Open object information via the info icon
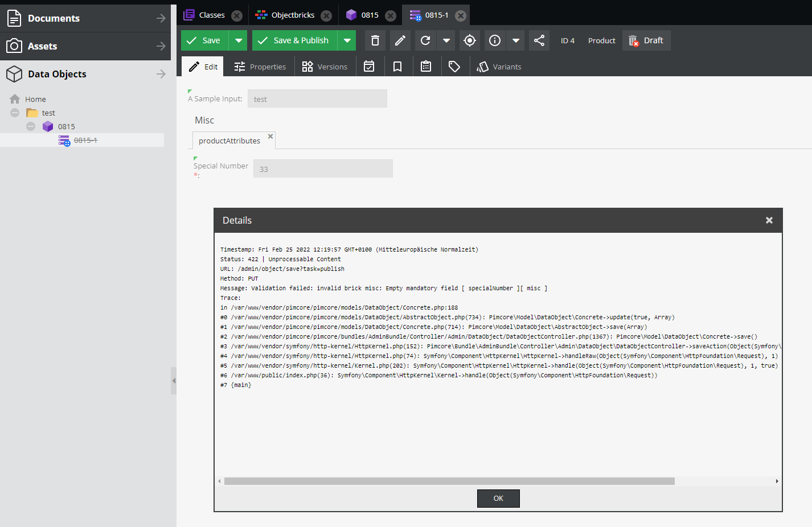Viewport: 812px width, 527px height. 494,40
